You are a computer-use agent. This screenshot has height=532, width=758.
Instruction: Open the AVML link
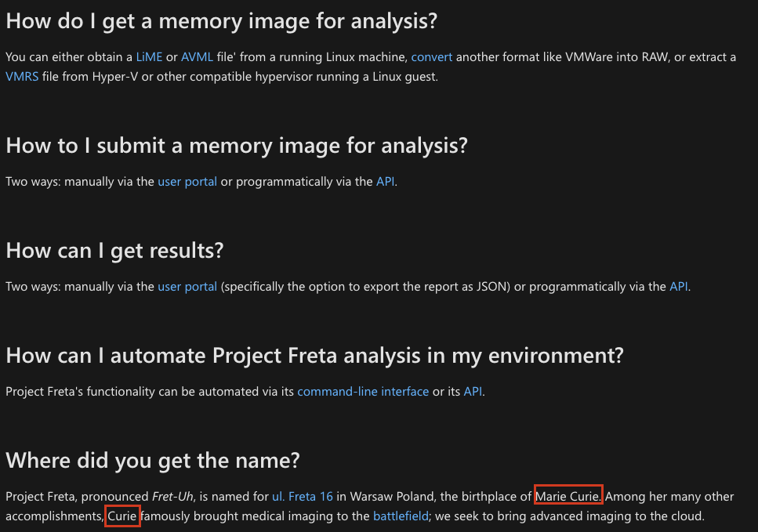pyautogui.click(x=197, y=57)
